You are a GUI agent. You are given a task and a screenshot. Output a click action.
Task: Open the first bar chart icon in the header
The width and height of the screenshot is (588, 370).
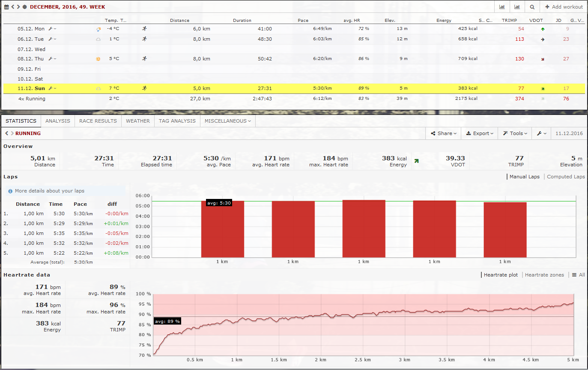pyautogui.click(x=502, y=7)
